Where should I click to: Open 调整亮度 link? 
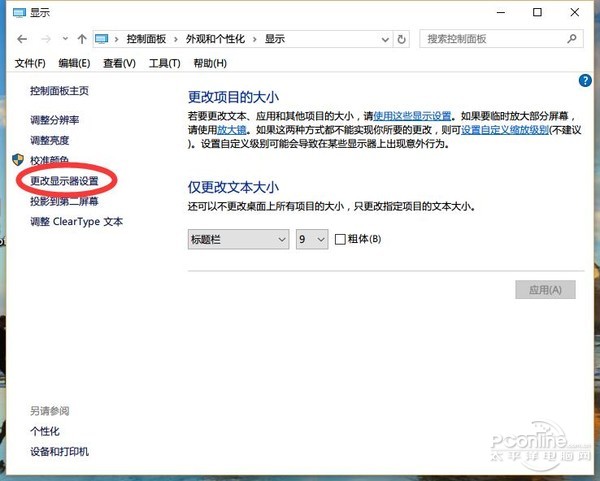tap(50, 140)
